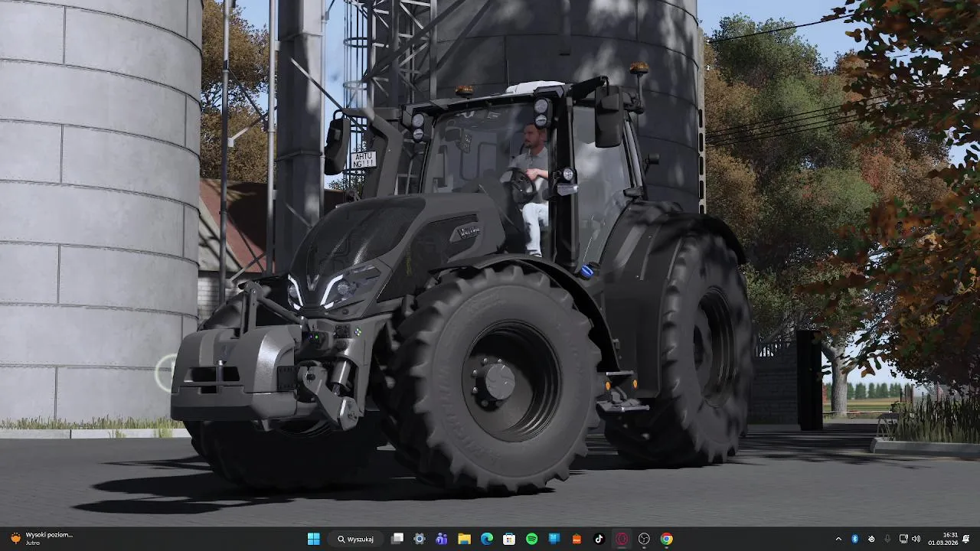Launch Microsoft Edge browser
This screenshot has width=980, height=551.
pos(487,539)
